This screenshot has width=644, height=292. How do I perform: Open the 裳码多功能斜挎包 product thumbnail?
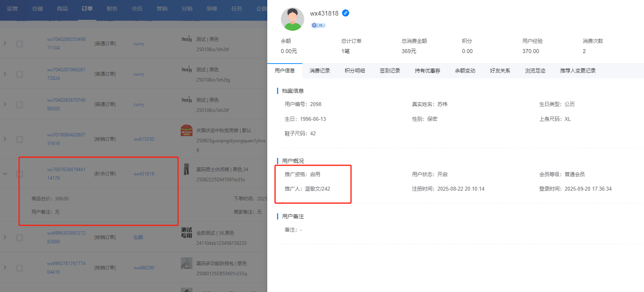[x=187, y=263]
